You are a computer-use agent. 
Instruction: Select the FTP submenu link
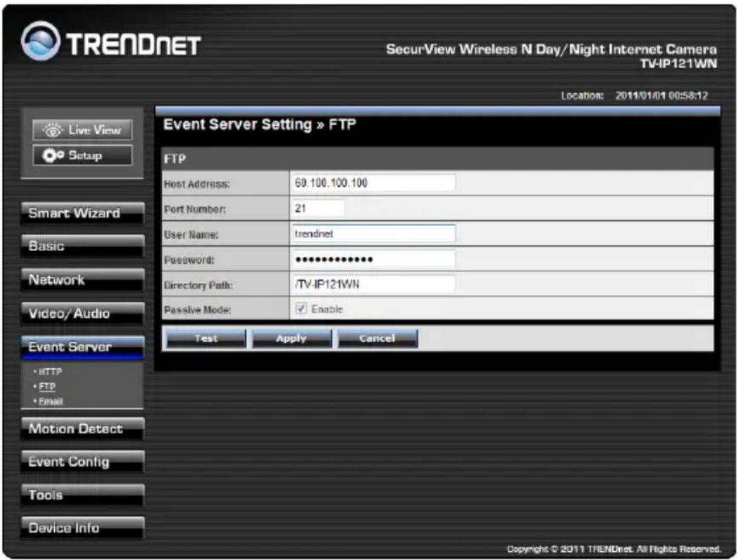(47, 387)
